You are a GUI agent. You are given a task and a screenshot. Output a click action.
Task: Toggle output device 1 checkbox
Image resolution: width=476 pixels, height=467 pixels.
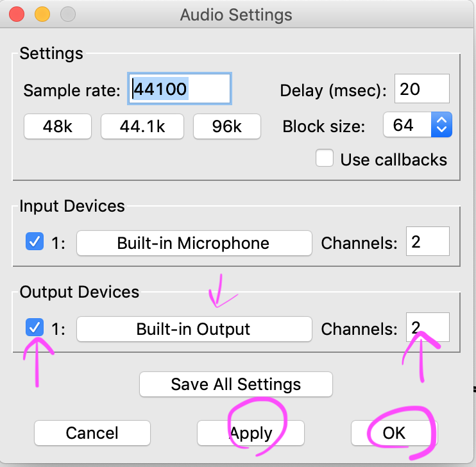35,327
